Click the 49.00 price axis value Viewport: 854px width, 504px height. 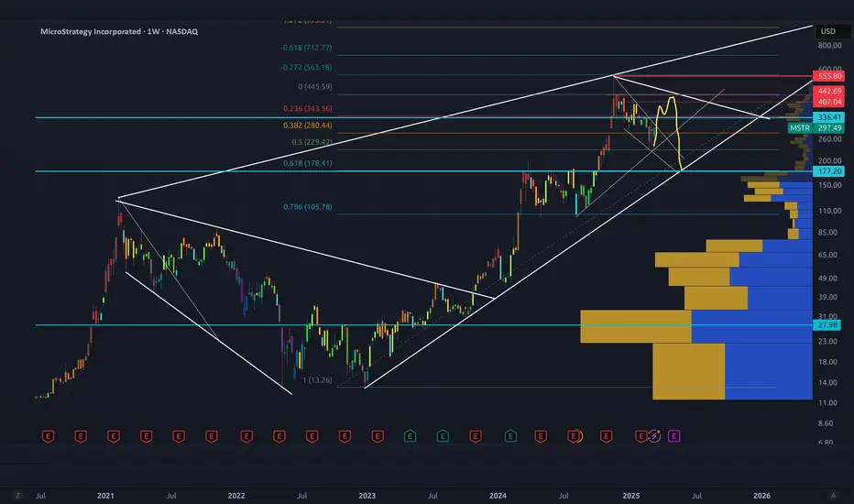827,279
